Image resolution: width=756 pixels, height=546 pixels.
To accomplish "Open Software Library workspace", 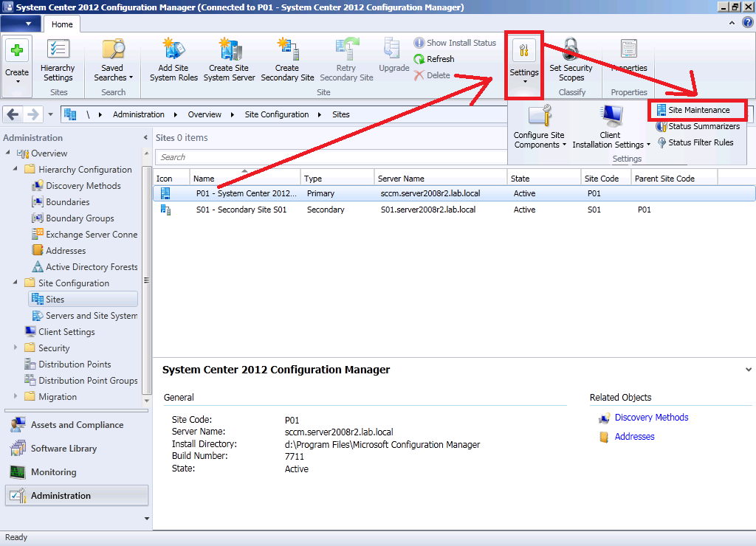I will (x=76, y=449).
